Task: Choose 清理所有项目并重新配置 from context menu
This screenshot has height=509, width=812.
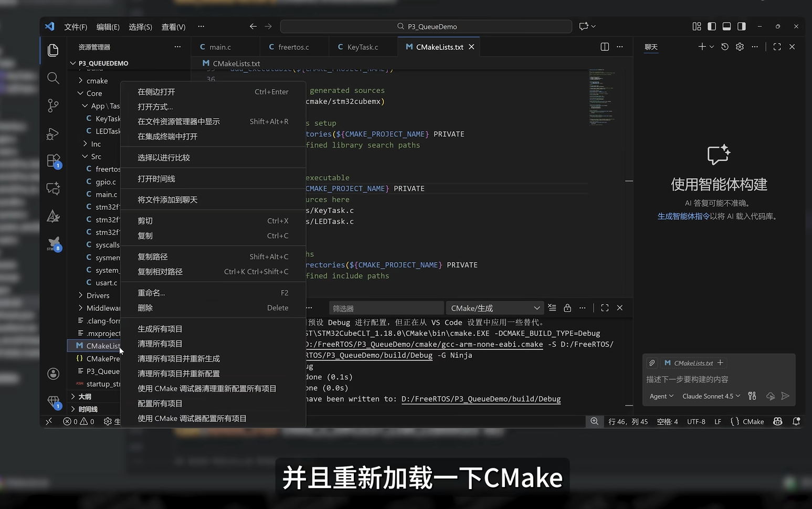Action: click(x=213, y=374)
